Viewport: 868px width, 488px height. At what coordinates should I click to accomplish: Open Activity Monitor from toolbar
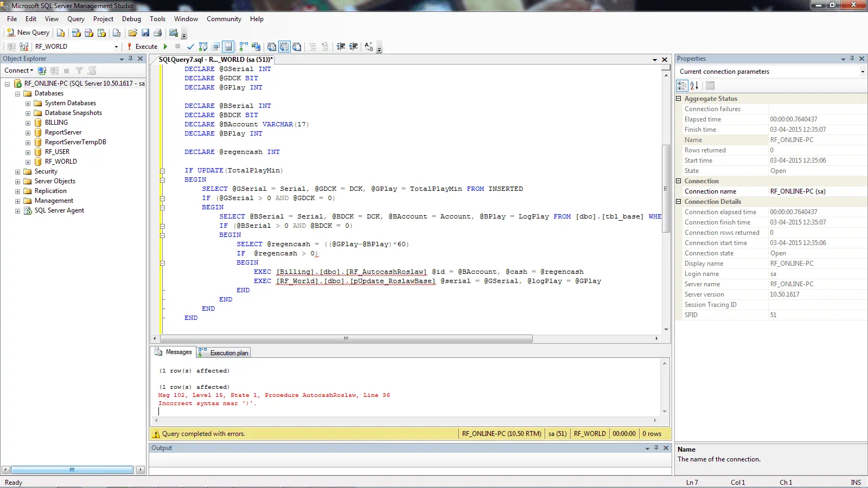pos(174,33)
